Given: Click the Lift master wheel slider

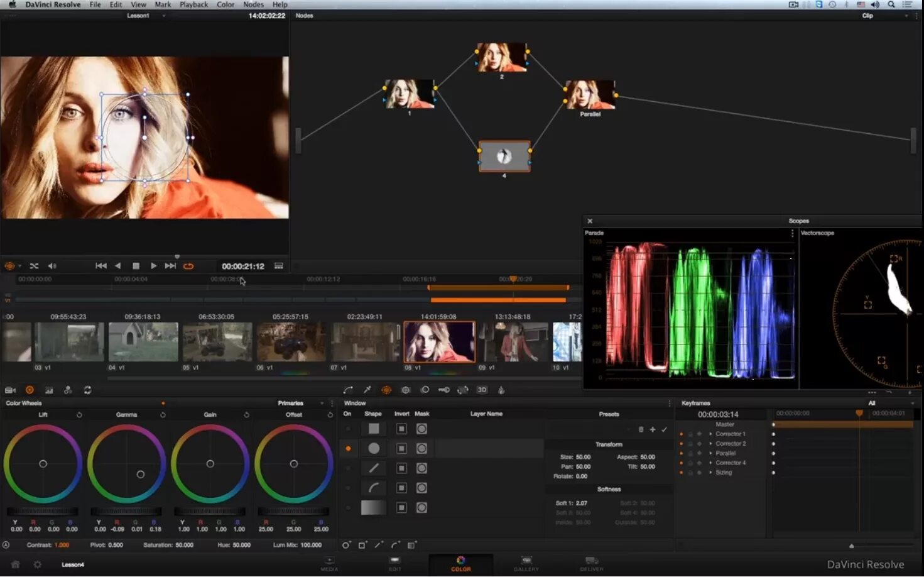Looking at the screenshot, I should (x=42, y=512).
